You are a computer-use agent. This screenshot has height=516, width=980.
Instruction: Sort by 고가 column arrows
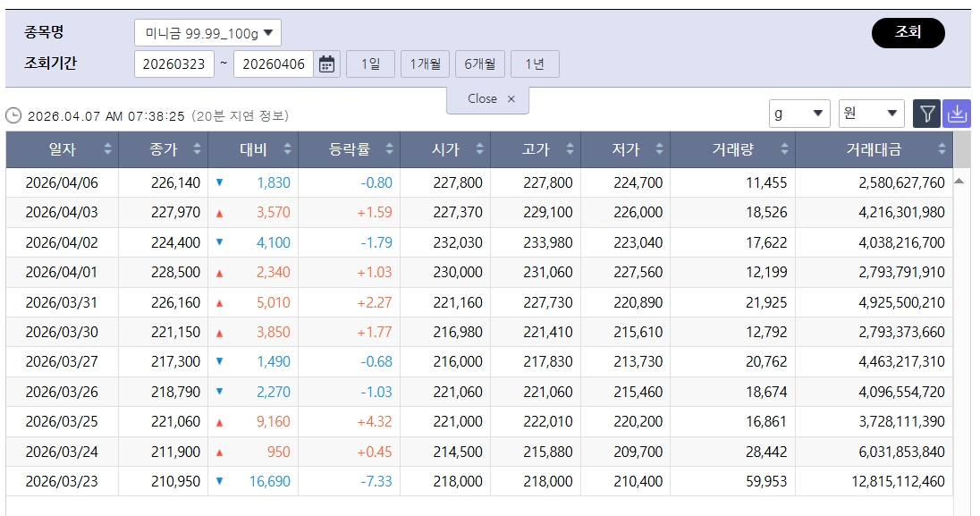[x=570, y=148]
